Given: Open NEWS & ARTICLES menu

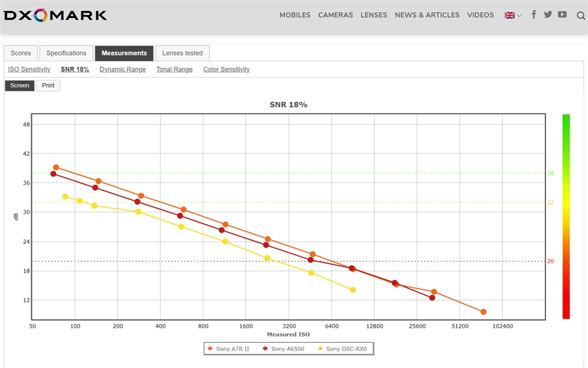Looking at the screenshot, I should point(427,15).
